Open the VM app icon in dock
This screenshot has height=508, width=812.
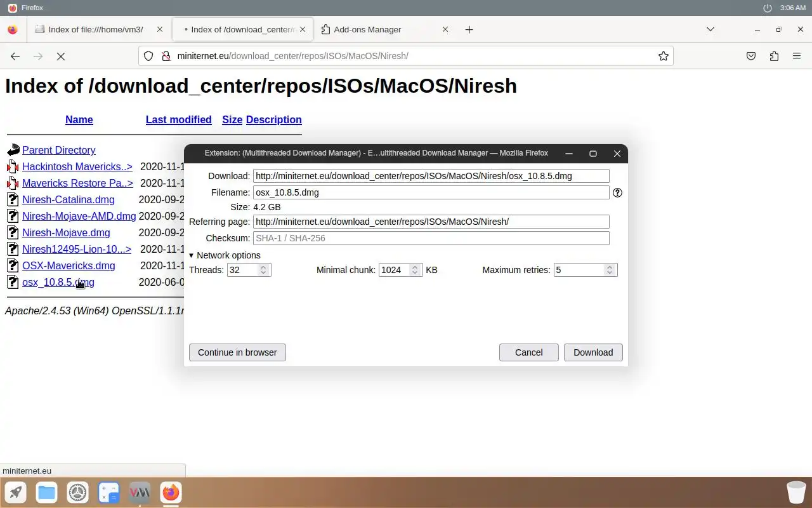coord(140,493)
